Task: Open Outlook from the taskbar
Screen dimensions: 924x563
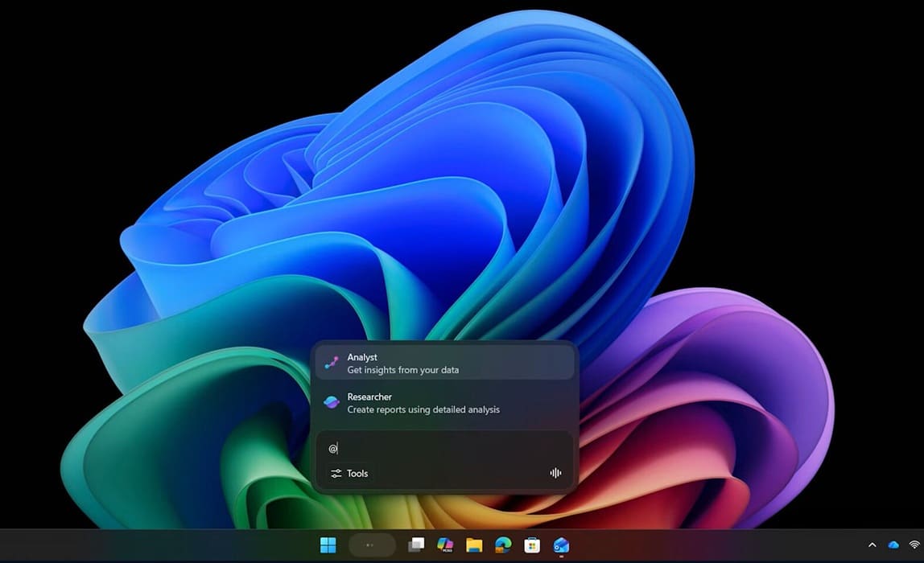Action: [x=561, y=545]
